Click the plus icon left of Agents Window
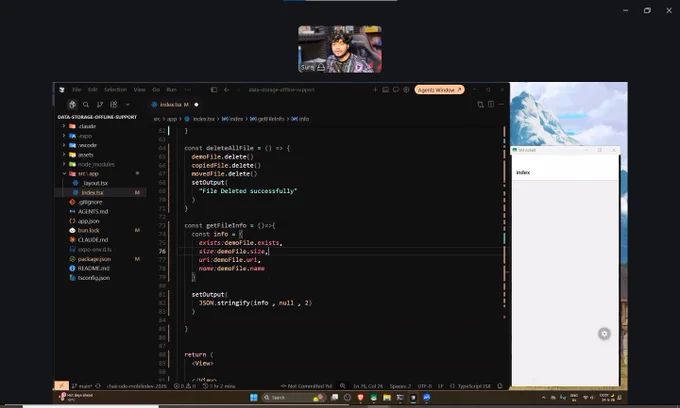 coord(375,90)
